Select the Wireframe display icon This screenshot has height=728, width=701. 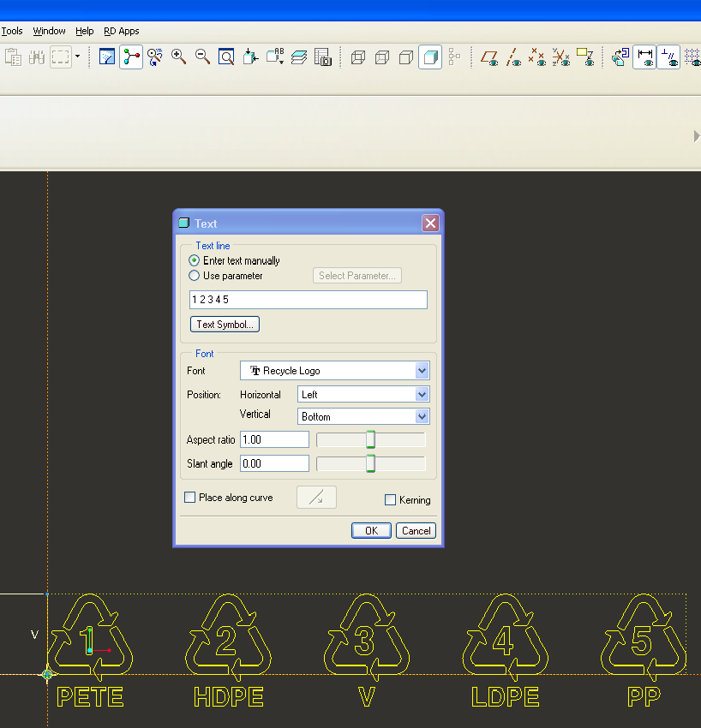tap(358, 57)
